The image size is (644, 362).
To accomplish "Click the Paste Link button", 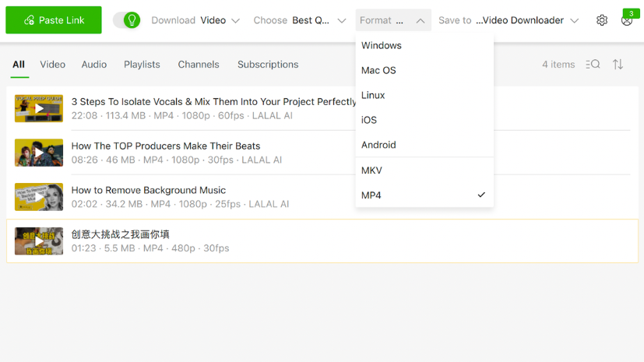I will 54,20.
